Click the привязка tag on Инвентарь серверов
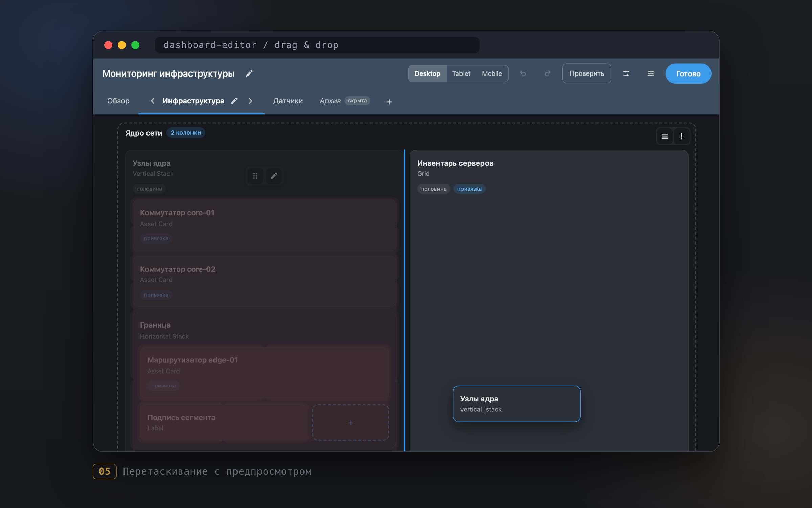This screenshot has width=812, height=508. coord(469,189)
